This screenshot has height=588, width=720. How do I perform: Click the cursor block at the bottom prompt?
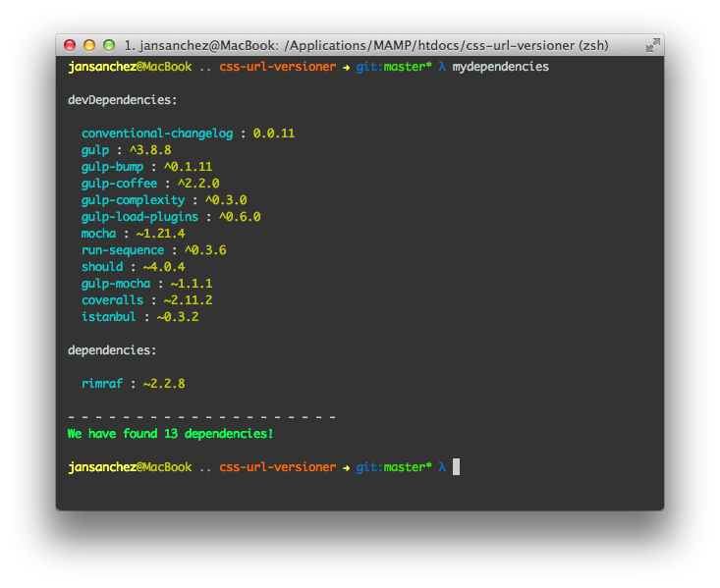(x=456, y=467)
